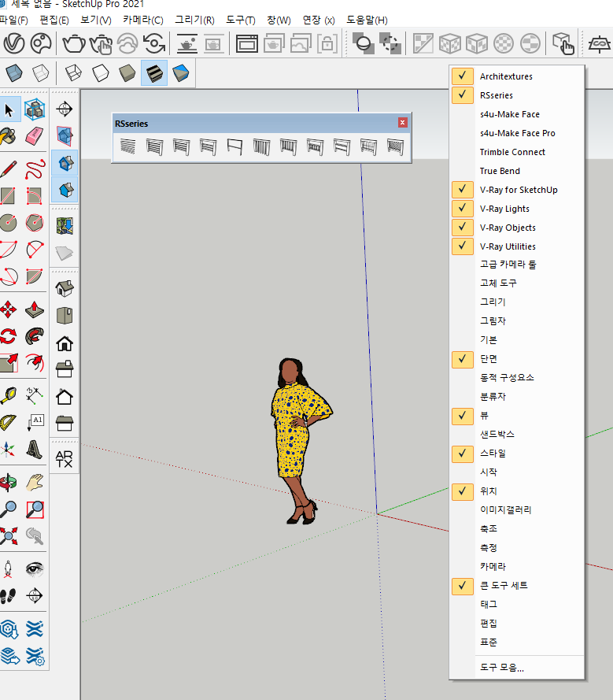Viewport: 613px width, 700px height.
Task: Click the Zoom Extents tool
Action: pos(9,535)
